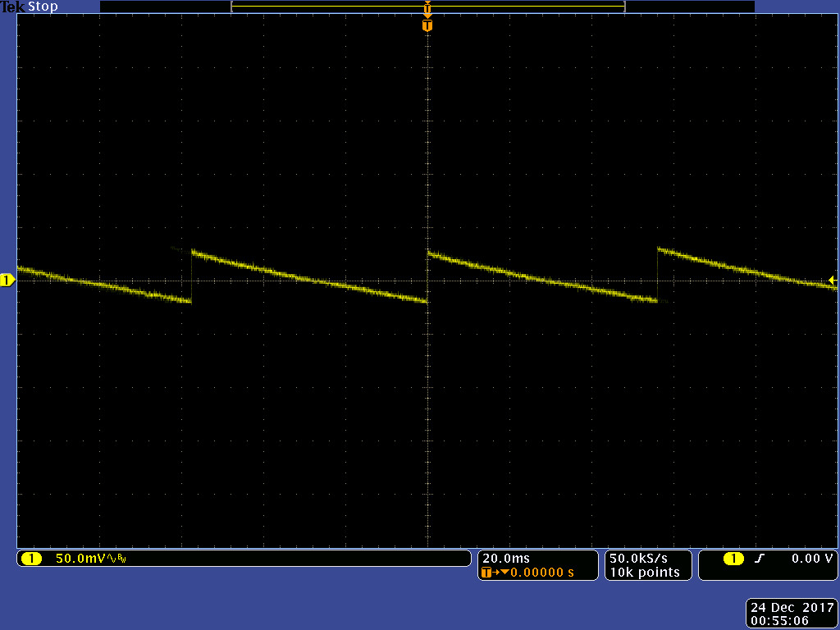
Task: Click the trigger source channel 1 badge
Action: 733,559
